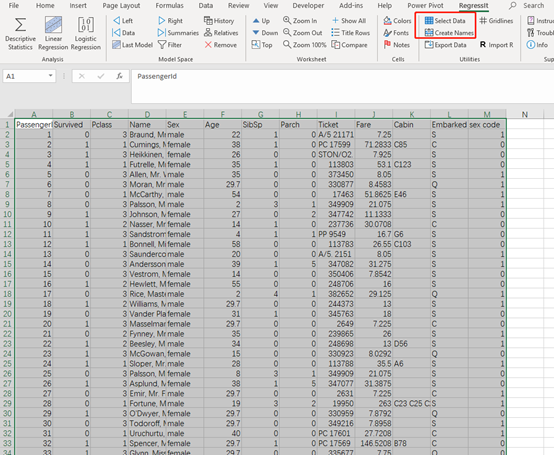Launch Linear Regression tool

[53, 34]
